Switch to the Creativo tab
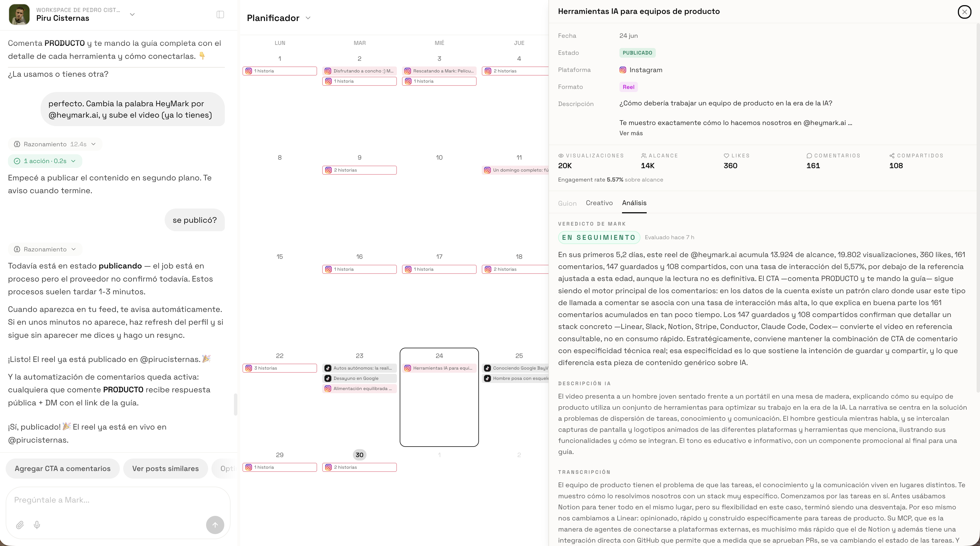Screen dimensions: 980x546 (x=599, y=203)
